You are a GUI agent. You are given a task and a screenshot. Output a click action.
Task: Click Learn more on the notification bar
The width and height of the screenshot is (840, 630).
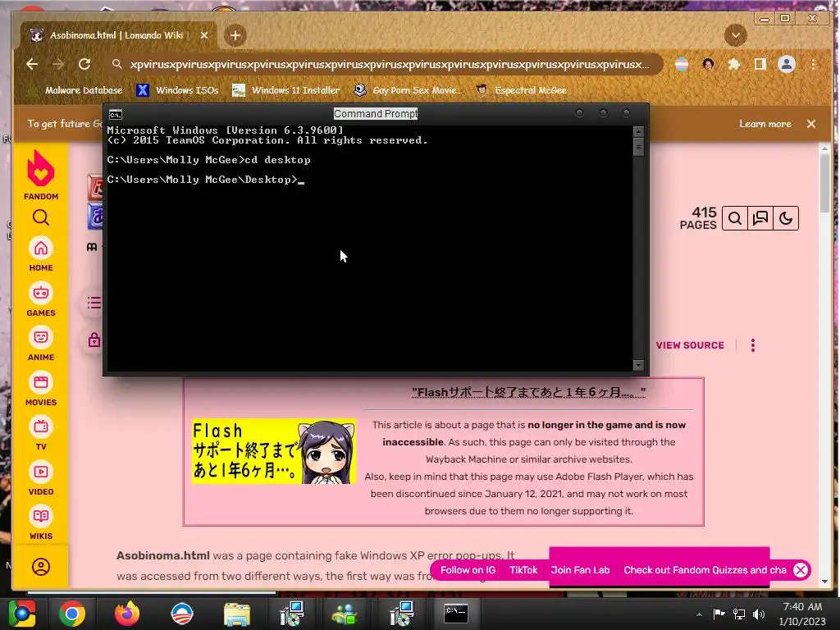(765, 124)
